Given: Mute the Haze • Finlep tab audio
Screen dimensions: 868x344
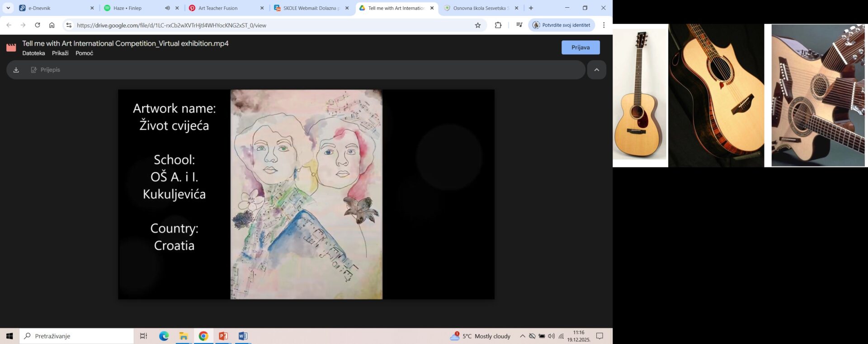Looking at the screenshot, I should tap(167, 8).
